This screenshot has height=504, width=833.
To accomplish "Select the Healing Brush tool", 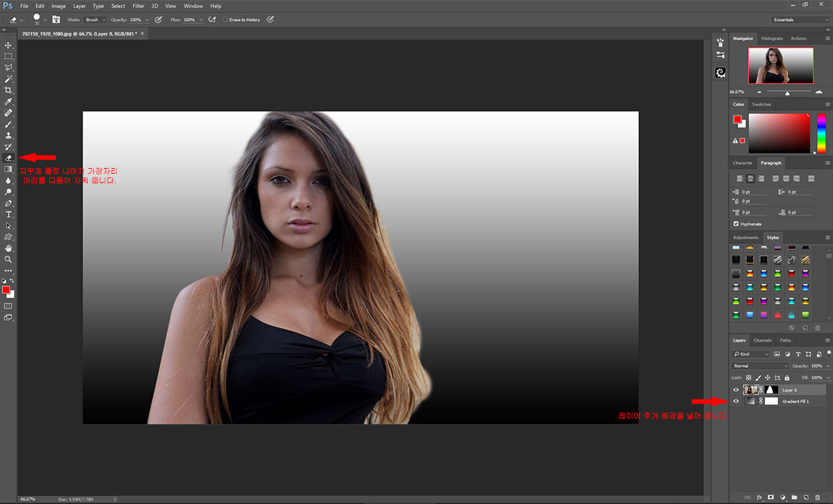I will coord(8,112).
